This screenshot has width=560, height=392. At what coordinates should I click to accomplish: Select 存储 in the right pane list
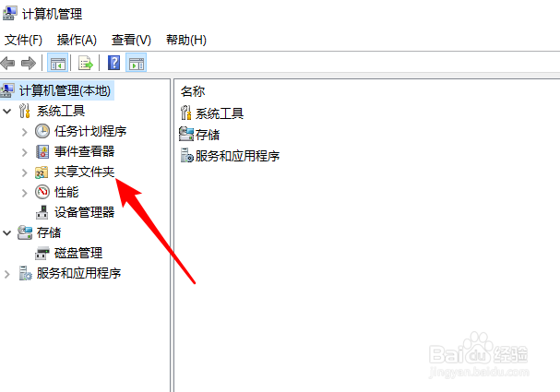(208, 135)
